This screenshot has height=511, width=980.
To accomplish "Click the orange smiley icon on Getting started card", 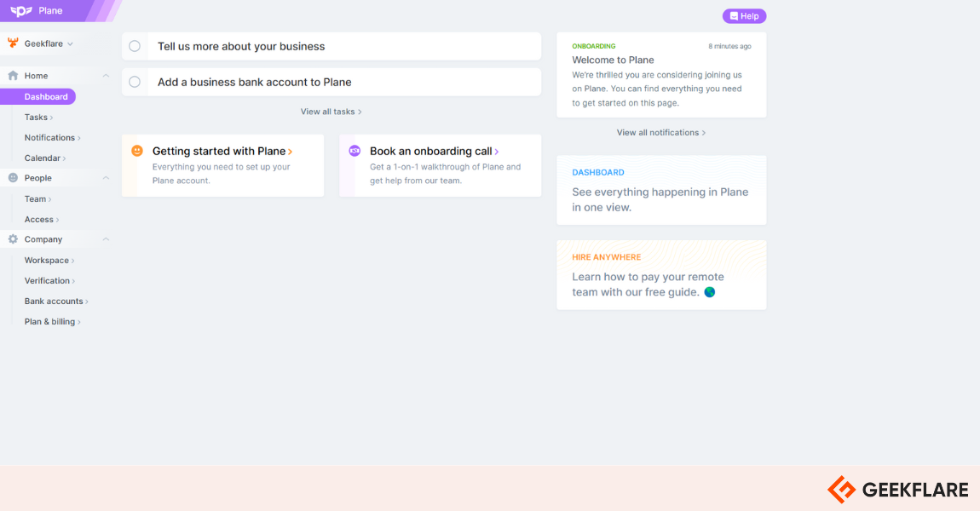I will point(137,151).
